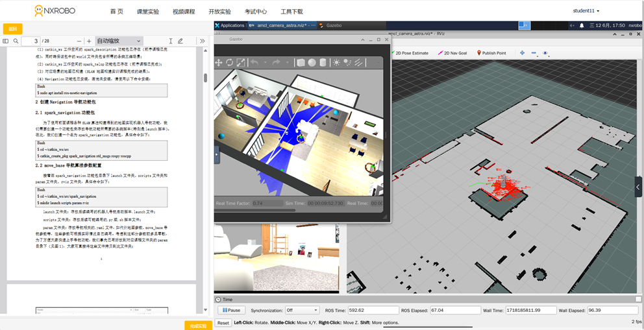
Task: Open the Synchronization dropdown set to Off
Action: click(302, 311)
